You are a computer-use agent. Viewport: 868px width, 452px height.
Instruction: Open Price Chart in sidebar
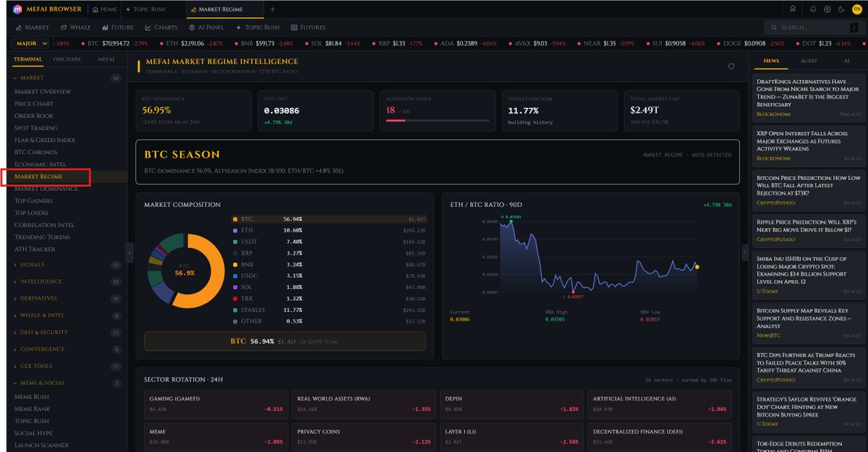pyautogui.click(x=34, y=103)
